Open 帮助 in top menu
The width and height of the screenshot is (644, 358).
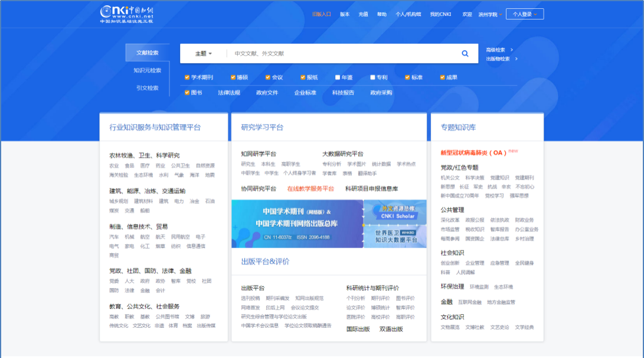382,14
